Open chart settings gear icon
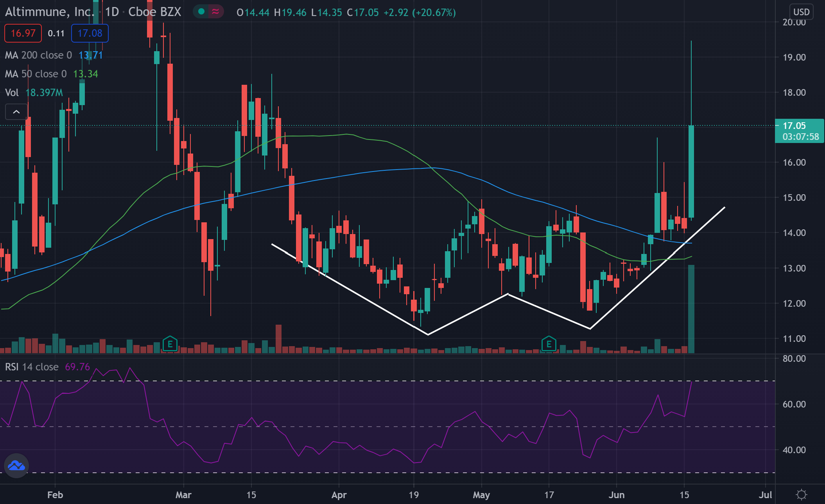The height and width of the screenshot is (504, 825). point(801,495)
